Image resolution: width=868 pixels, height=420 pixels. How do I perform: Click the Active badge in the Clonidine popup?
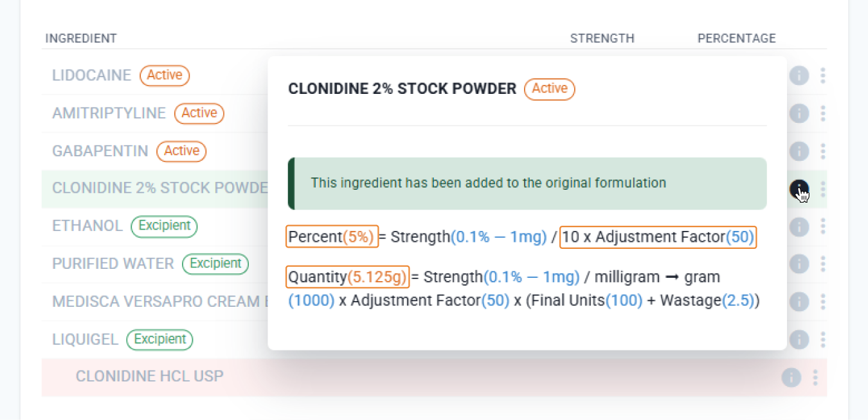click(549, 89)
